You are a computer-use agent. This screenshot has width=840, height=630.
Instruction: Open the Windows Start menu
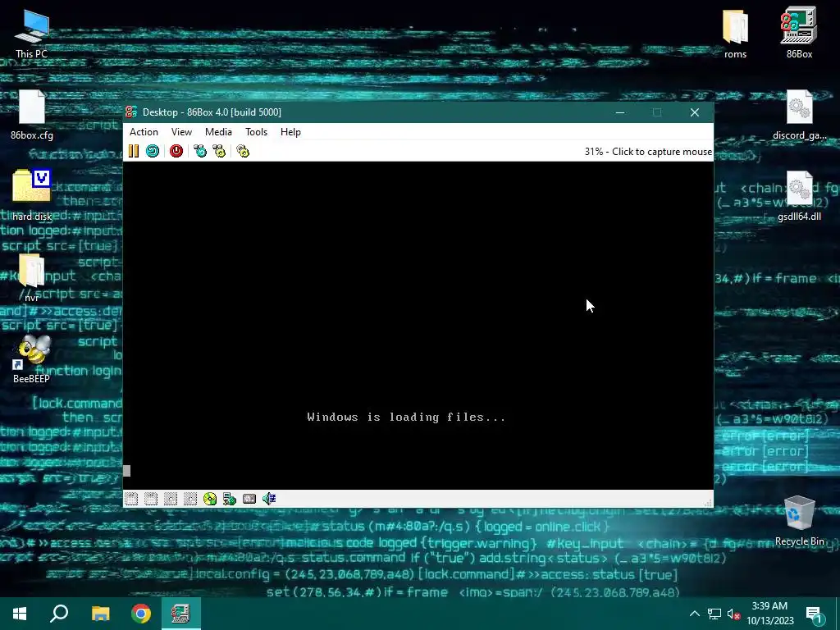(x=20, y=614)
